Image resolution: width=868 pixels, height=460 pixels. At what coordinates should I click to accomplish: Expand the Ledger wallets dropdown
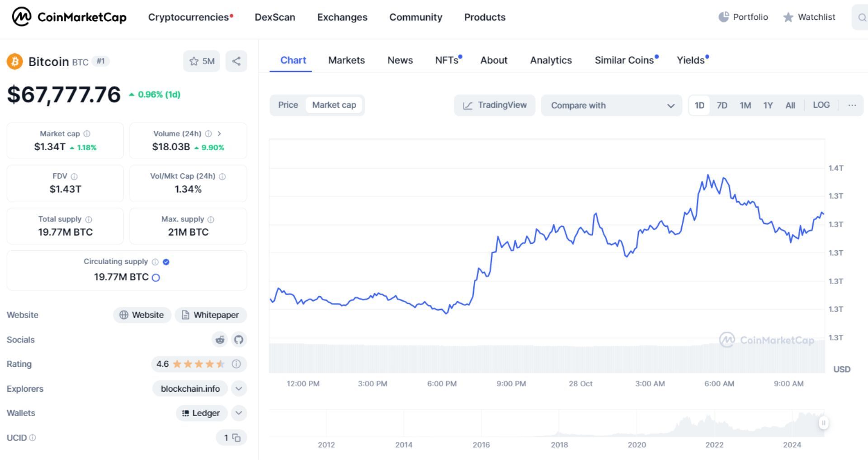point(239,413)
